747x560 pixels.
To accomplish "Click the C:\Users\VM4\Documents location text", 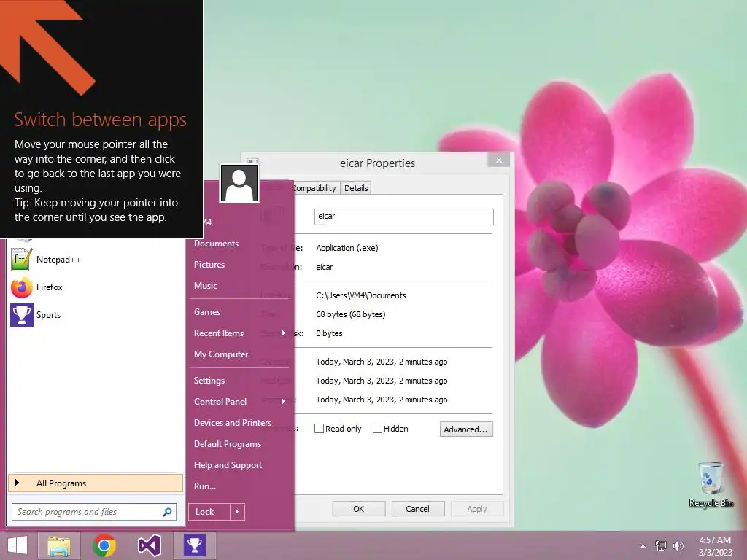I will [x=360, y=295].
